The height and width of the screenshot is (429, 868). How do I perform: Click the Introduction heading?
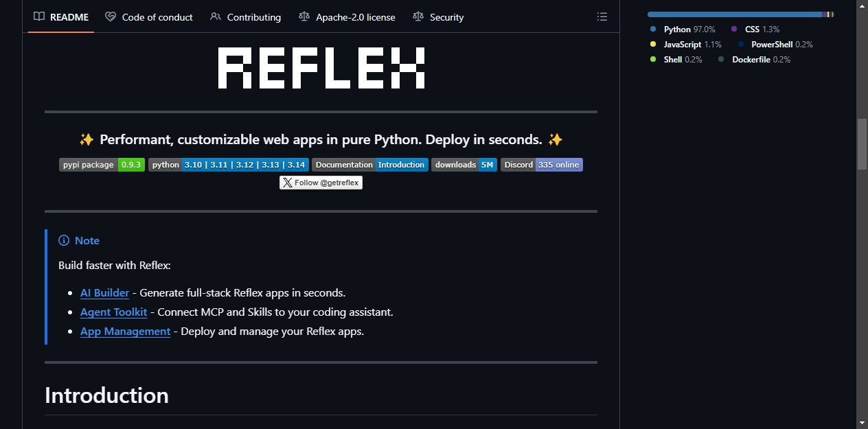[x=106, y=395]
